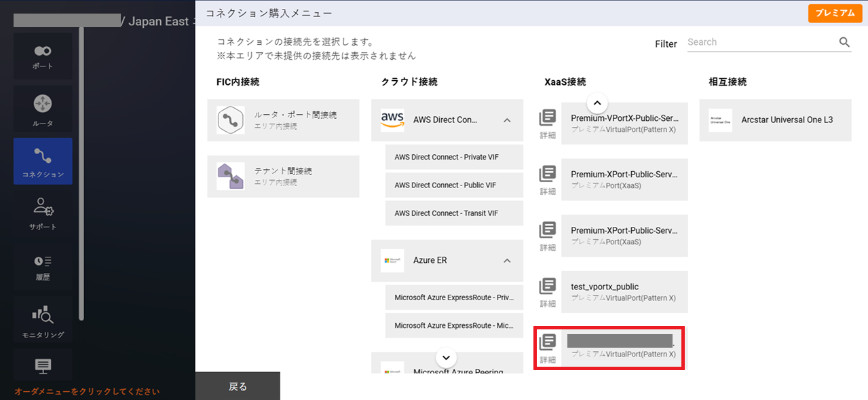Click the highlighted コネクション sidebar icon
The height and width of the screenshot is (400, 868).
[43, 161]
